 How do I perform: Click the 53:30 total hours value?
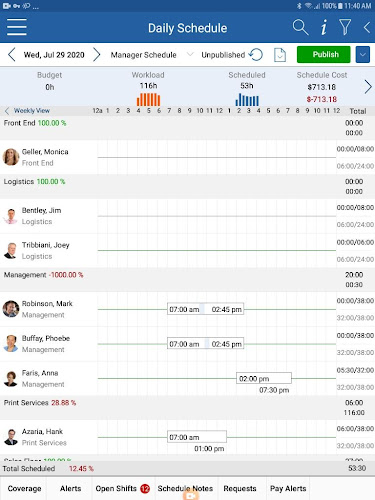click(x=357, y=468)
